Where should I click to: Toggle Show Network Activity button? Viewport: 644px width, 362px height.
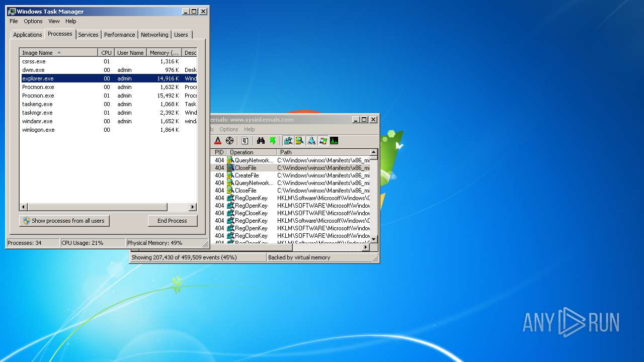click(x=311, y=141)
